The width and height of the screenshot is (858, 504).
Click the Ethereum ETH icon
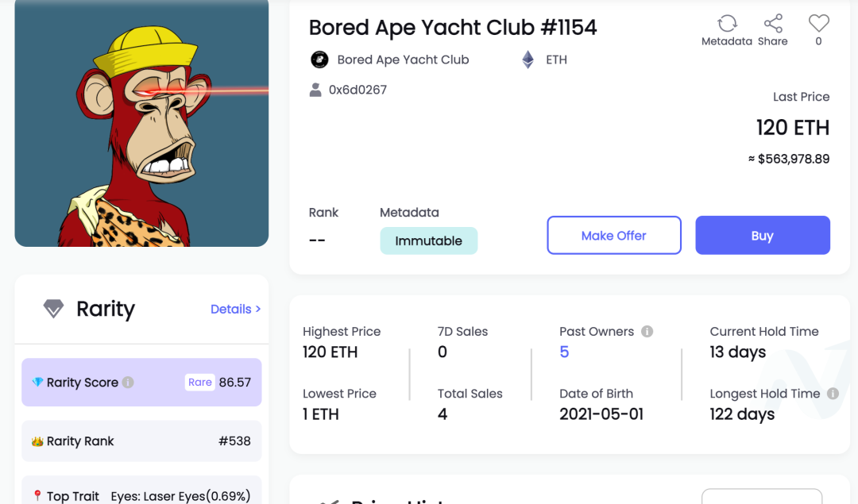tap(528, 60)
